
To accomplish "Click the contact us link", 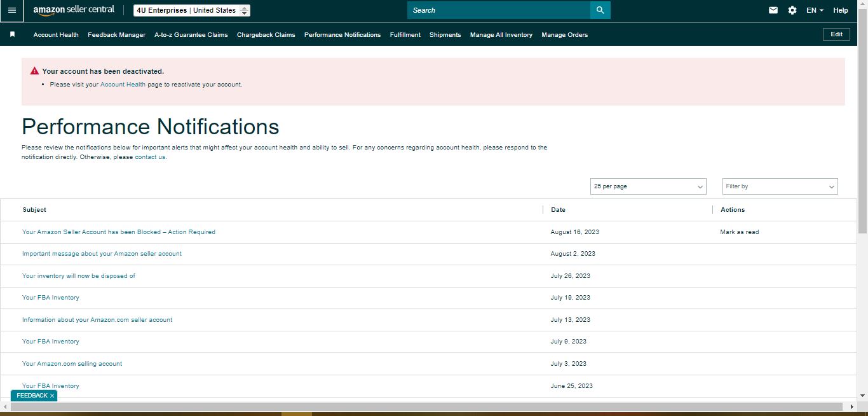I will point(150,157).
